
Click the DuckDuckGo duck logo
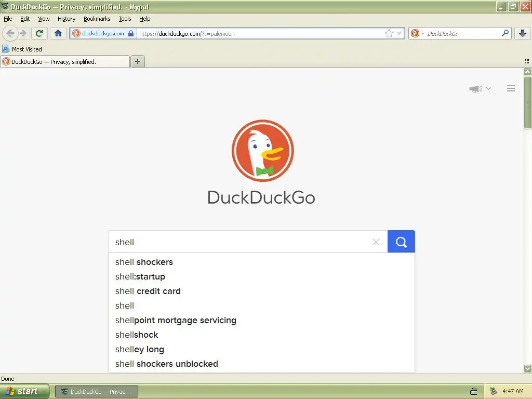coord(262,151)
